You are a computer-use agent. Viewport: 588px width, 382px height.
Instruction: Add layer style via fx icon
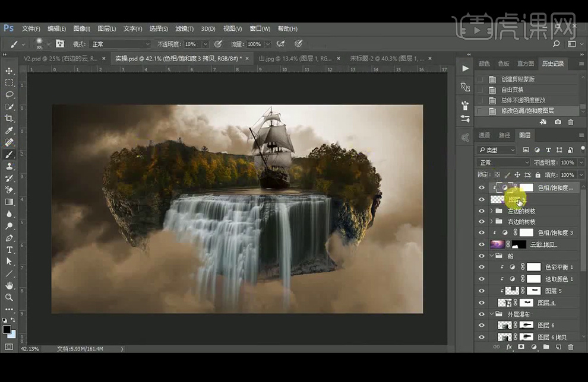(x=509, y=347)
